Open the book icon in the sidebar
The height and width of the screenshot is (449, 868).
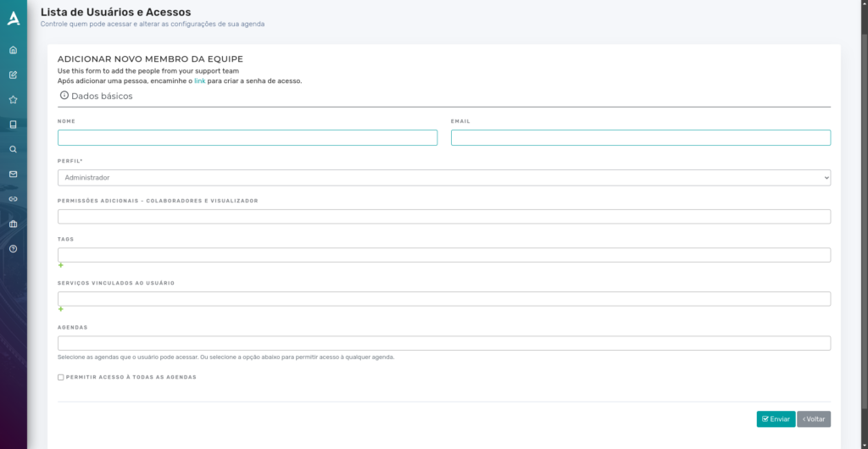pos(14,125)
